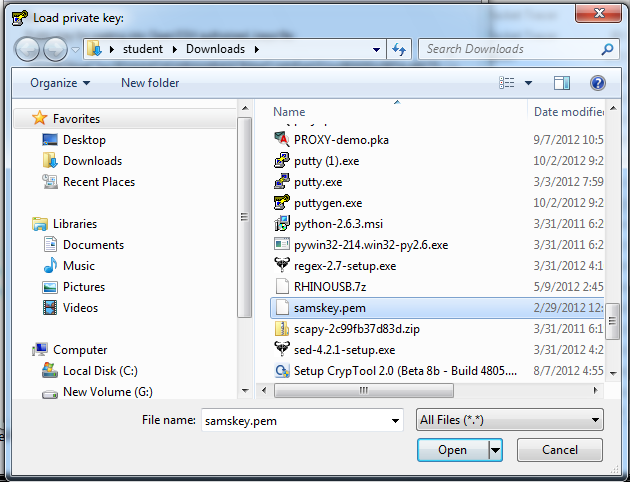Click the navigation pane scrollbar thumb
The image size is (630, 482).
click(x=244, y=217)
